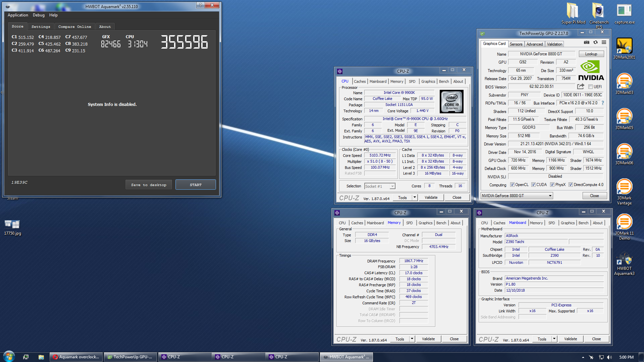This screenshot has width=644, height=362.
Task: Click Close in Memory CPU-Z window
Action: (454, 339)
